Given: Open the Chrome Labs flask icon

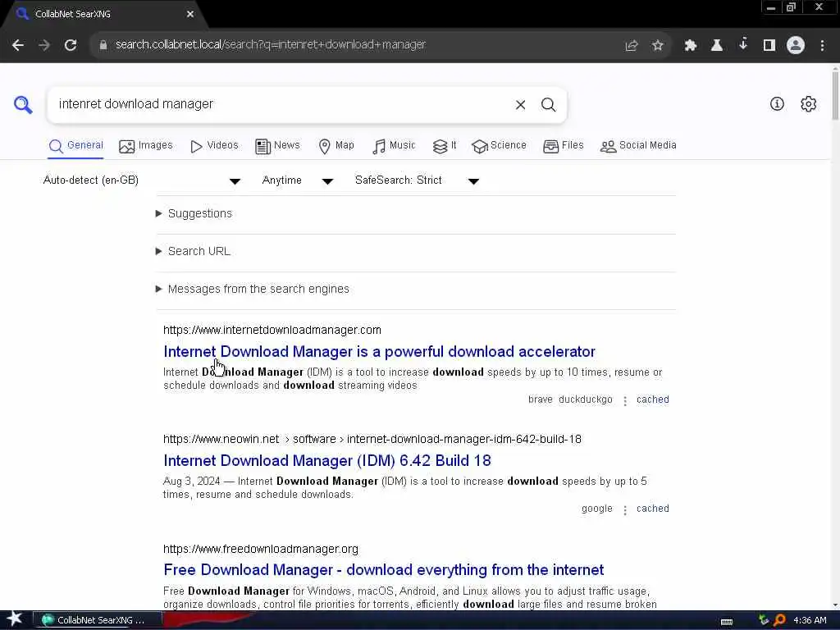Looking at the screenshot, I should click(x=717, y=46).
